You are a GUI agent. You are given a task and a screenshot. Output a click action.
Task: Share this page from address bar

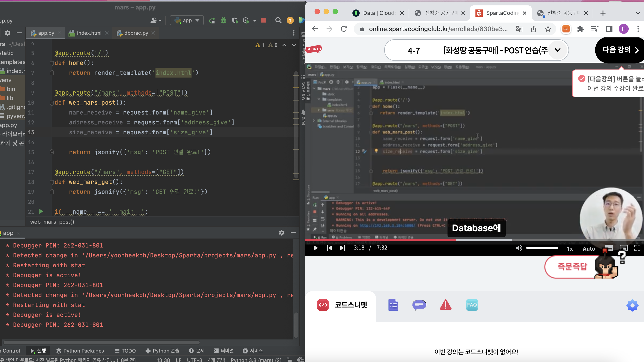point(534,29)
